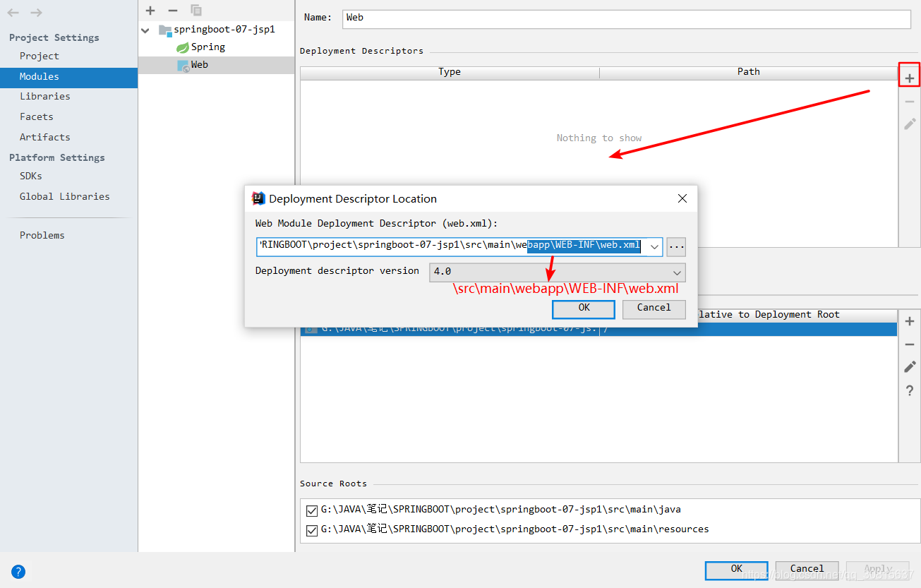Click the springboot-07-jsp1 module folder icon

pyautogui.click(x=165, y=30)
